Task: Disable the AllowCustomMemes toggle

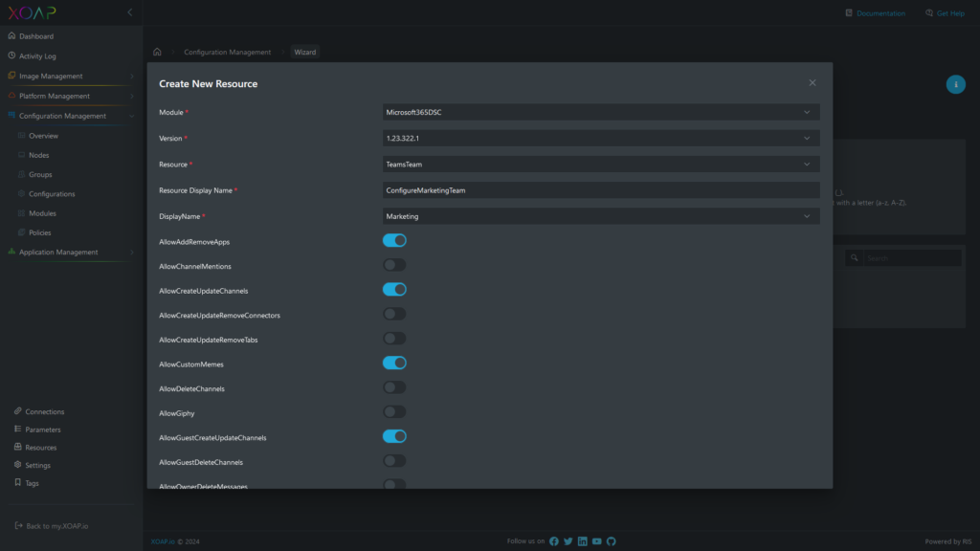Action: (394, 363)
